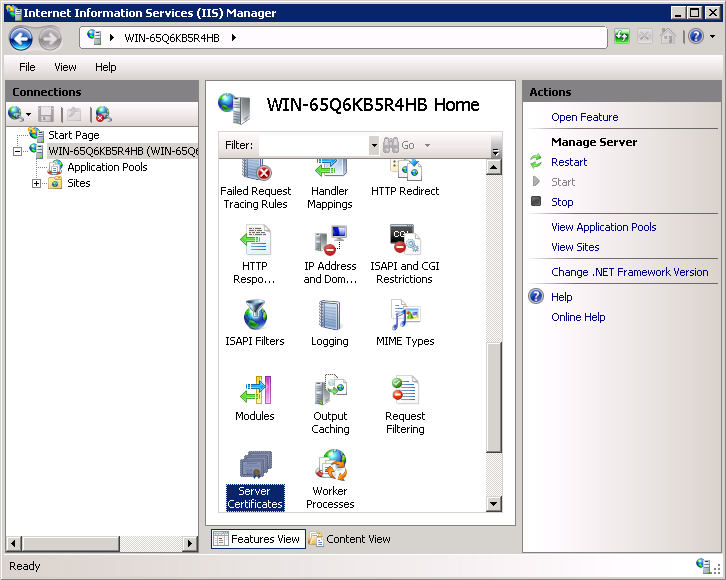Open the filter toolbar overflow chevron
The width and height of the screenshot is (726, 580).
(x=495, y=151)
